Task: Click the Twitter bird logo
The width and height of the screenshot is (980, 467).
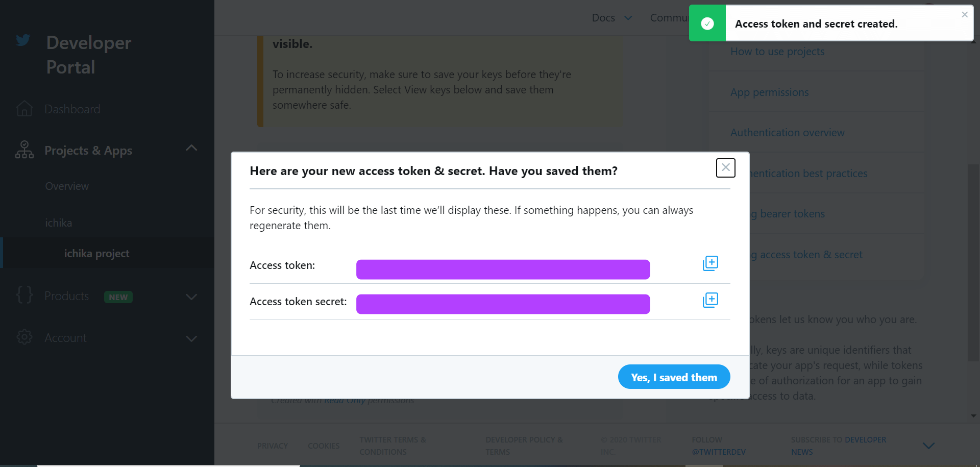Action: tap(23, 40)
